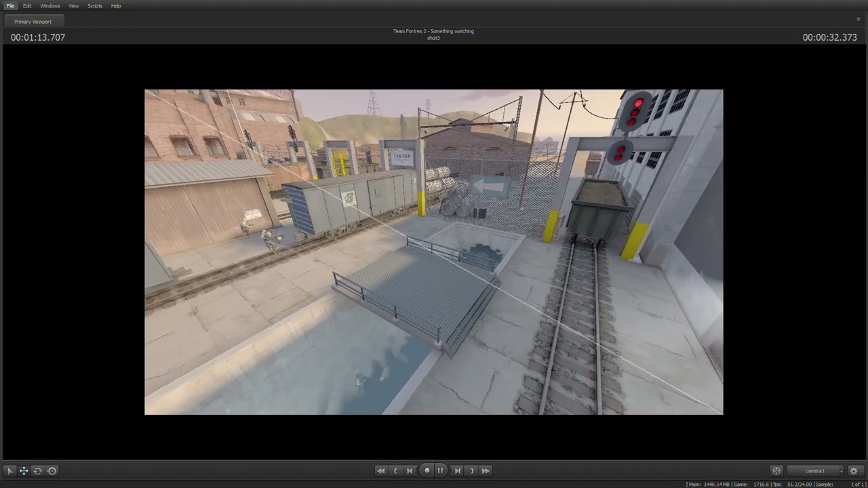Jump to the last frame with the fast-forward button

(486, 470)
